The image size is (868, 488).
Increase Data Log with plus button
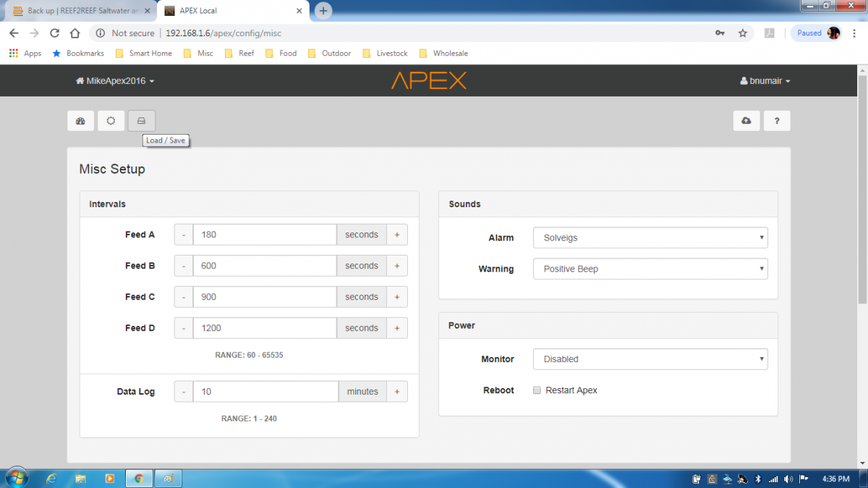pyautogui.click(x=397, y=392)
